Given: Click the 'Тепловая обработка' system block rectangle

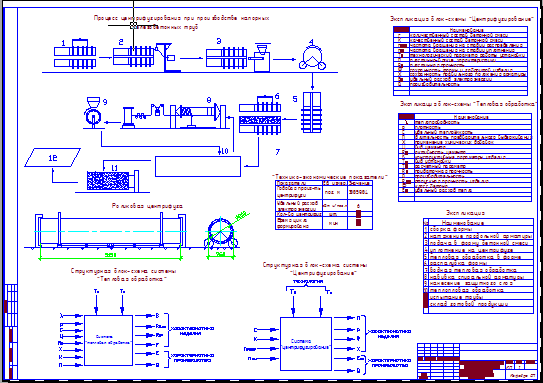Looking at the screenshot, I should point(108,340).
